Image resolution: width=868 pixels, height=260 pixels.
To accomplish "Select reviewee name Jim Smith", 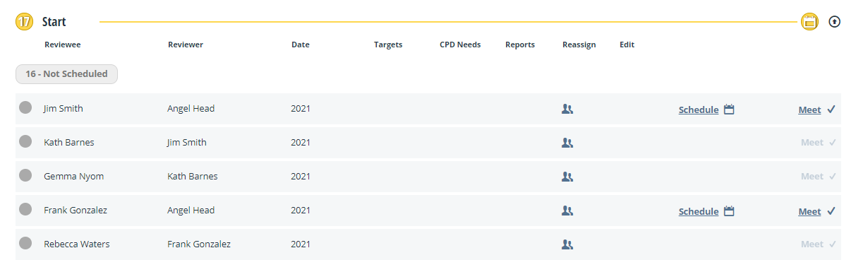I will coord(64,109).
